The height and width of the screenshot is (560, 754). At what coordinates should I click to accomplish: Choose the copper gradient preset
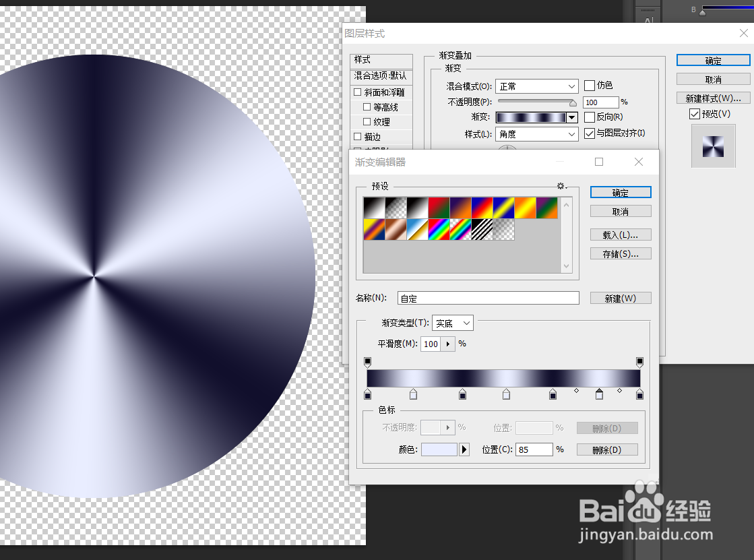[x=396, y=230]
